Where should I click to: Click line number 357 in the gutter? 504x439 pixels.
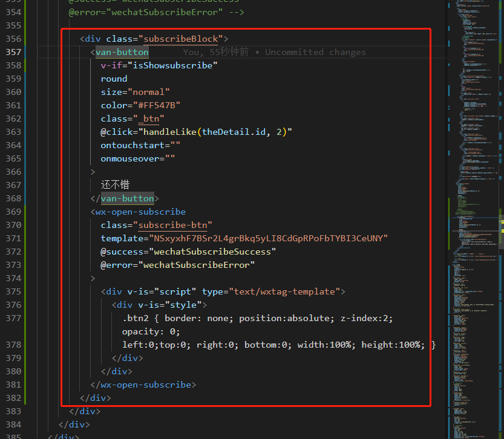tap(13, 53)
